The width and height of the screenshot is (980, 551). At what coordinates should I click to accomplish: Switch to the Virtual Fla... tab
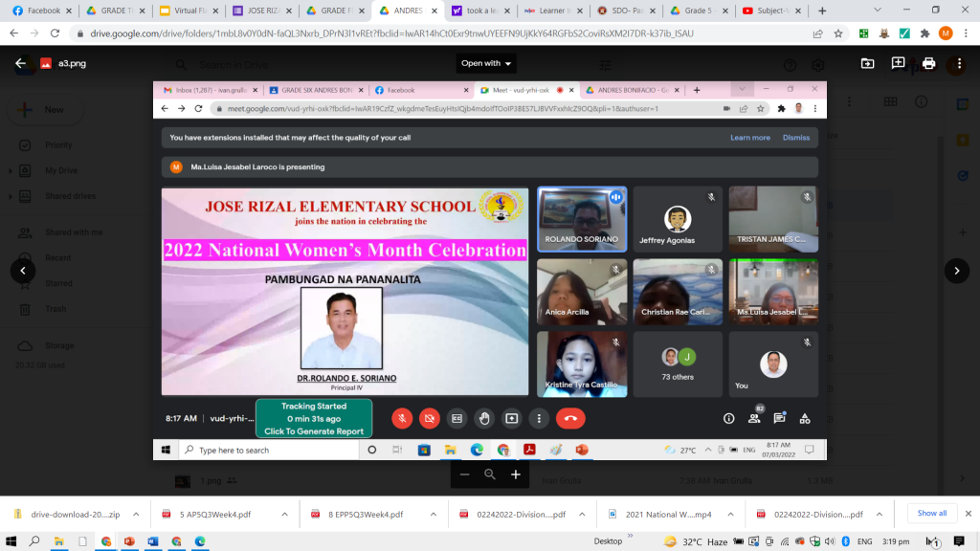point(189,11)
